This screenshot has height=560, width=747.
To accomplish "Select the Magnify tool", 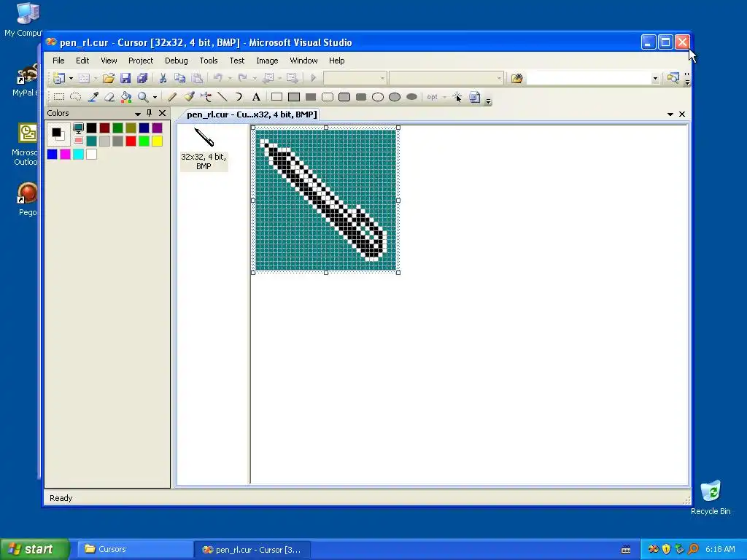I will (143, 97).
